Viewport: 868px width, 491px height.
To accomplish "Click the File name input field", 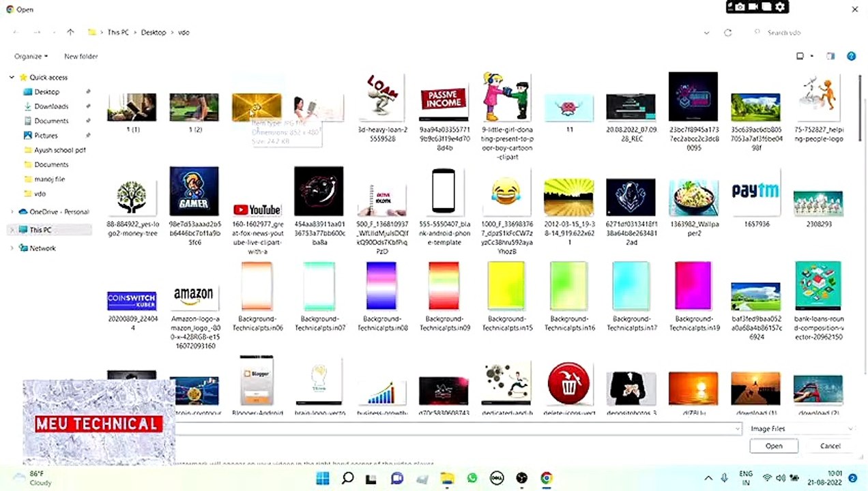I will point(457,428).
